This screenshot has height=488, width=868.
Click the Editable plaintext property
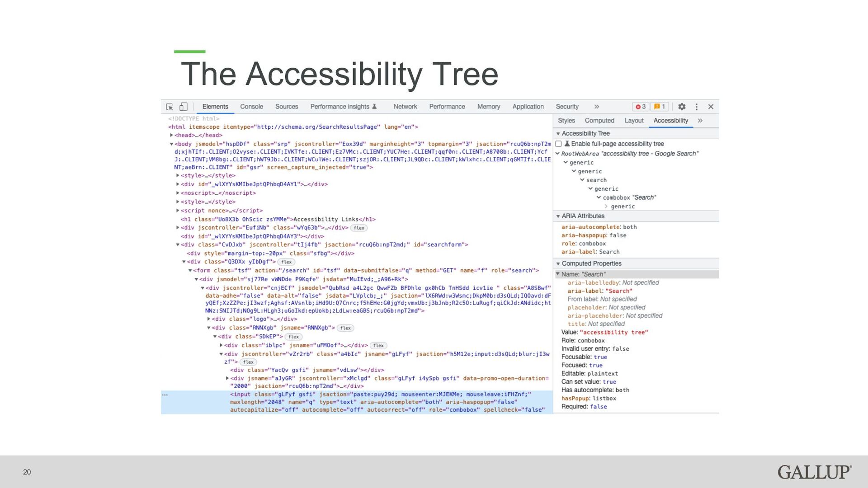590,374
